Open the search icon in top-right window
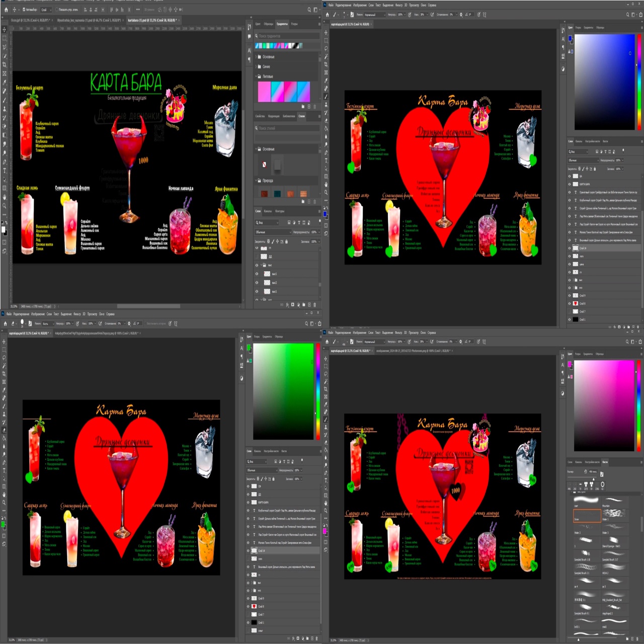Screen dimensions: 644x644 627,15
